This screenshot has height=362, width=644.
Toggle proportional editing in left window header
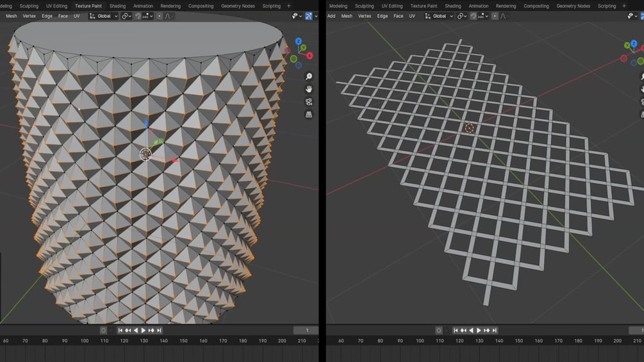(160, 16)
